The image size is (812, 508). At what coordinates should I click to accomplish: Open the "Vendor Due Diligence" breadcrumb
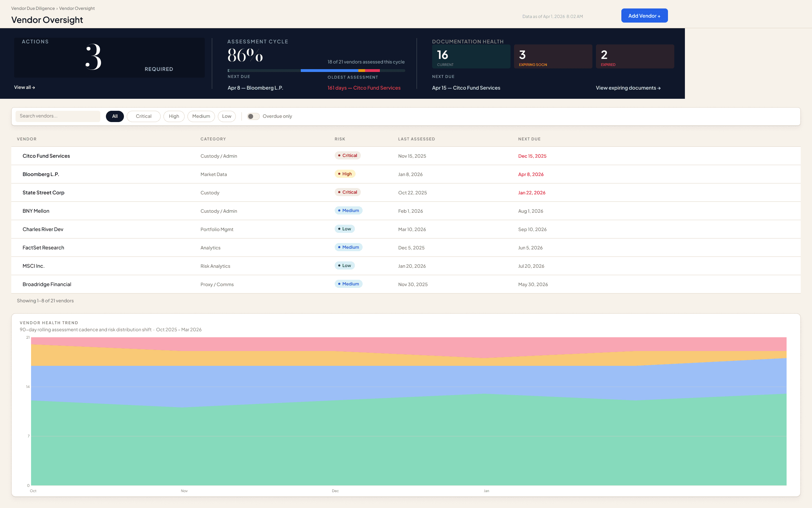[x=33, y=8]
